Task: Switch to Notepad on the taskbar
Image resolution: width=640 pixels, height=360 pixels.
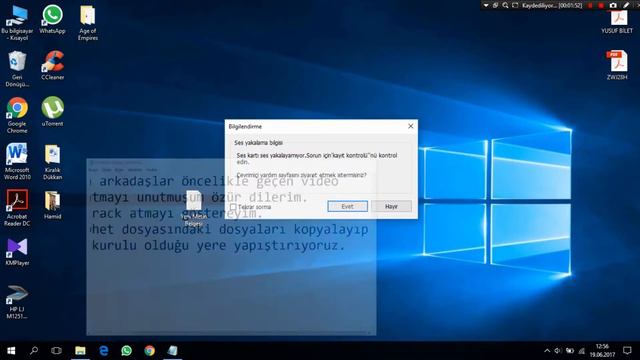Action: (x=173, y=351)
